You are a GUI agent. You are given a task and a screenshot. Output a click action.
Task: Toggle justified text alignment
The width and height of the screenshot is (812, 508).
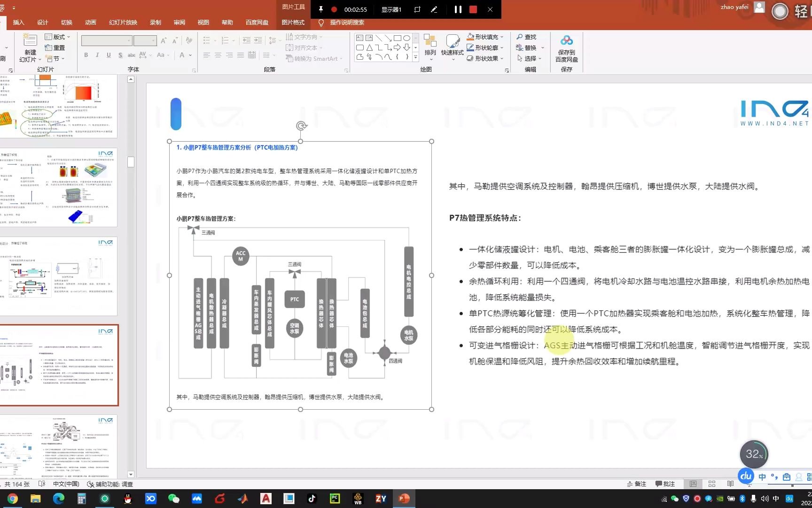(241, 55)
